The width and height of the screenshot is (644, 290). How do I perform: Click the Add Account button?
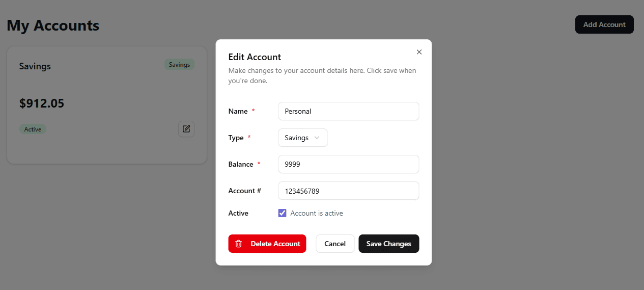click(x=604, y=24)
